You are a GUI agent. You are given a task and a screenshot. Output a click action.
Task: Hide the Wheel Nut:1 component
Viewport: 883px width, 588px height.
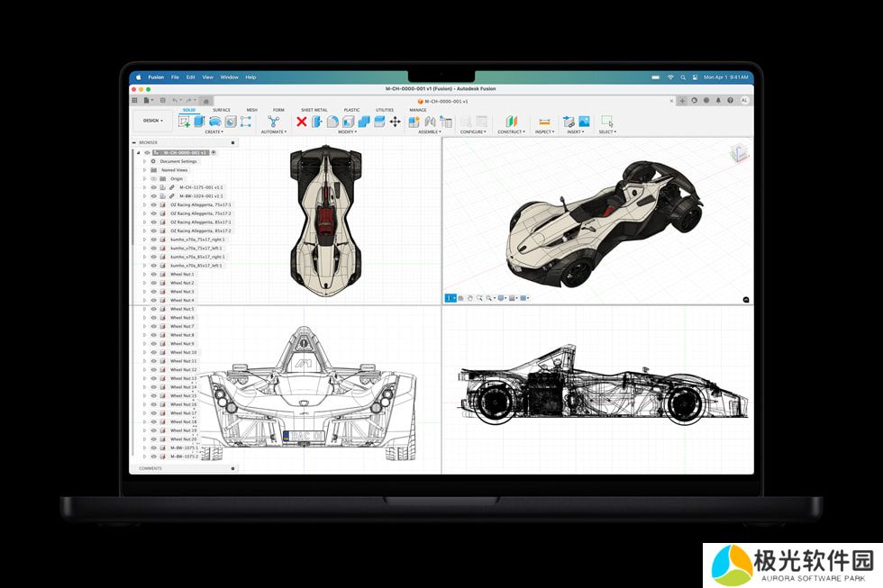[x=153, y=275]
